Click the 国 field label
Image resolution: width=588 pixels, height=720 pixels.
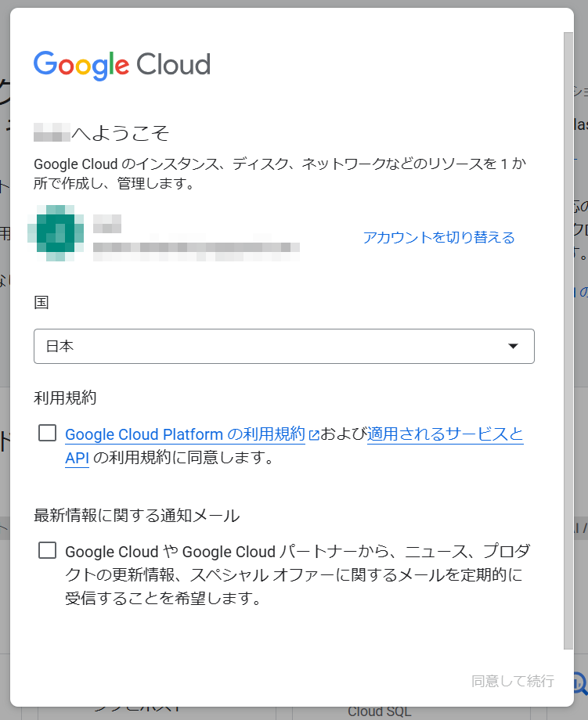tap(41, 303)
